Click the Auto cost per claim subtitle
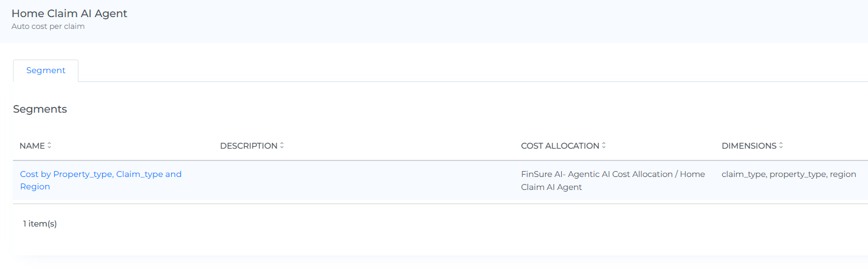Viewport: 868px width, 269px height. pyautogui.click(x=48, y=27)
